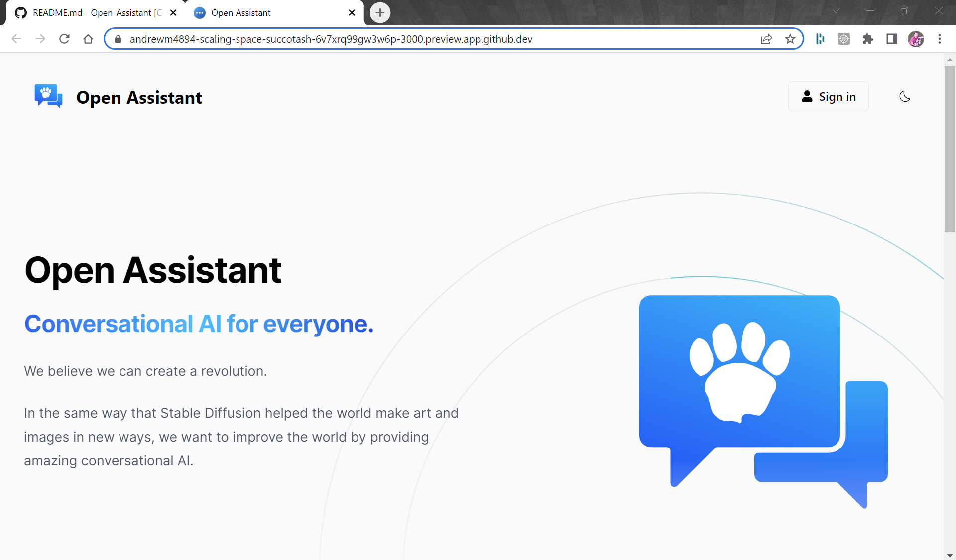Click the Open Assistant header title link
The width and height of the screenshot is (956, 560).
139,98
